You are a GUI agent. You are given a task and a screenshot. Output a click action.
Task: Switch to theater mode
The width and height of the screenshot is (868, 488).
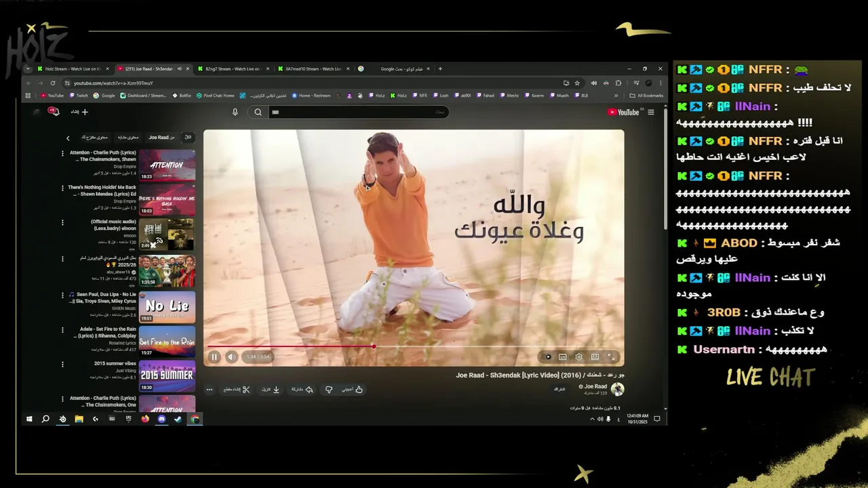[595, 357]
